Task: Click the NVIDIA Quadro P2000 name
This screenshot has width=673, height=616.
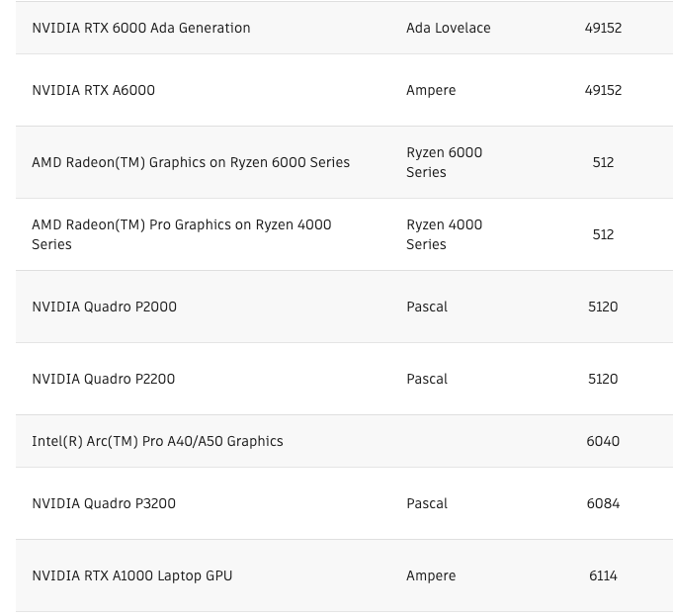Action: pos(105,307)
